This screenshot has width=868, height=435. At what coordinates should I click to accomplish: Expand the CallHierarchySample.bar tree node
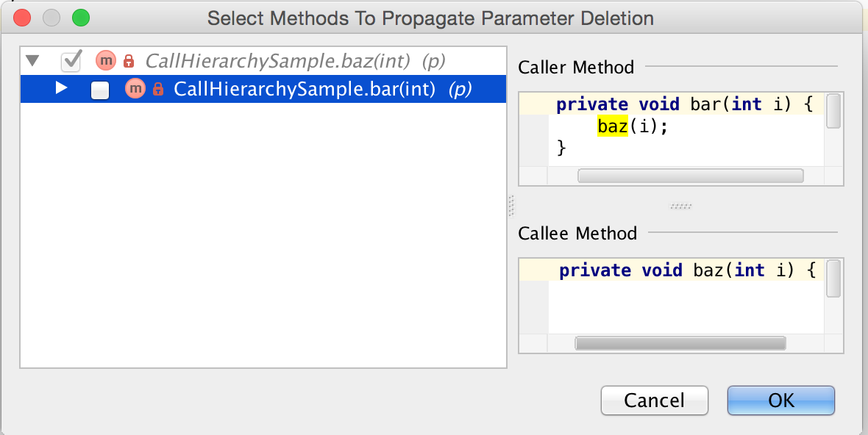point(62,89)
